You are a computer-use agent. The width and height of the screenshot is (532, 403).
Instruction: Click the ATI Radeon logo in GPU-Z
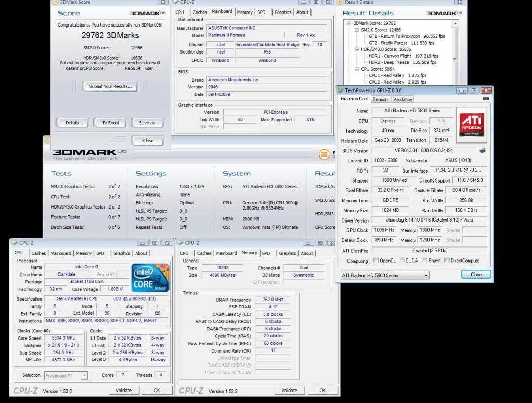pos(472,124)
